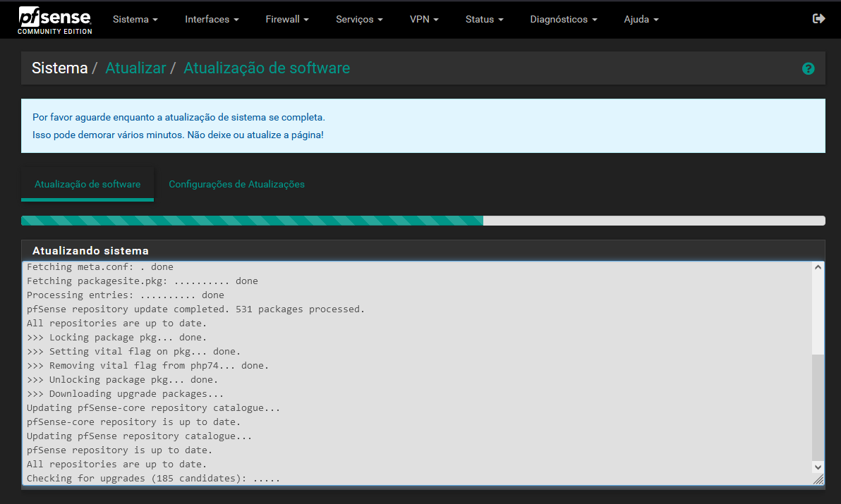Click the Sistema breadcrumb text
Screen dimensions: 841x504
(59, 68)
